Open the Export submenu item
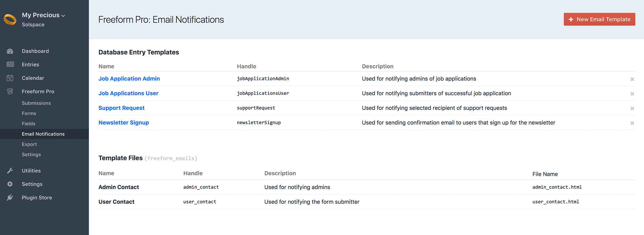This screenshot has width=644, height=235. pyautogui.click(x=29, y=144)
